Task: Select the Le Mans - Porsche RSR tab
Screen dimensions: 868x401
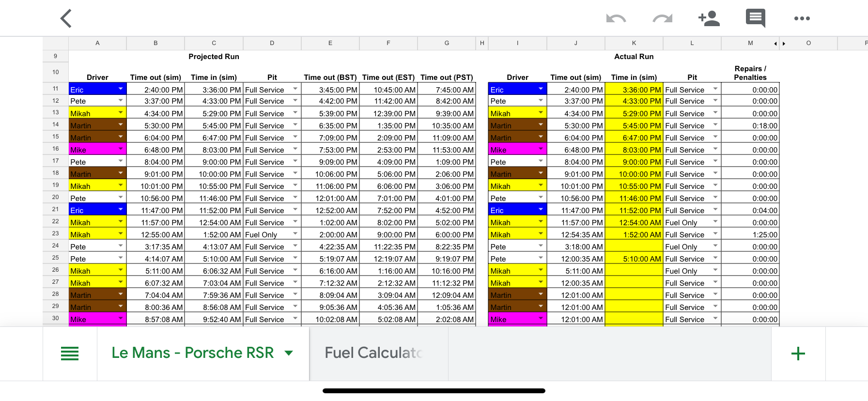Action: 193,353
